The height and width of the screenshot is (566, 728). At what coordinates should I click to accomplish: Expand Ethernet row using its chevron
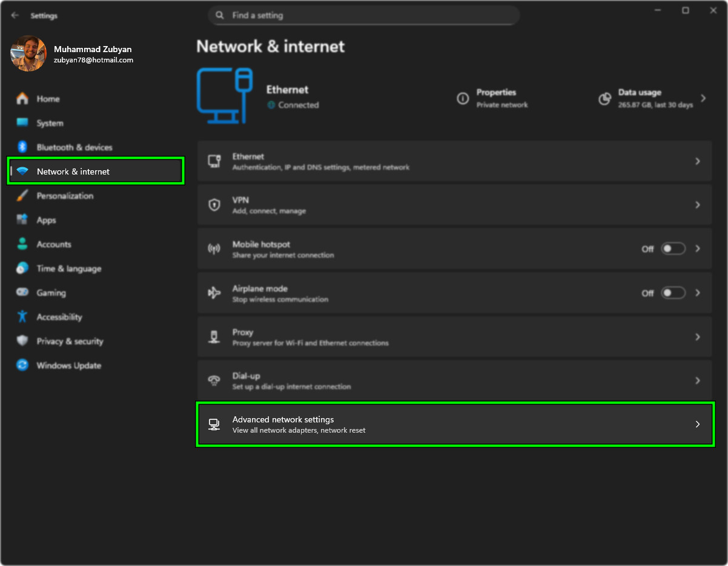click(x=698, y=161)
